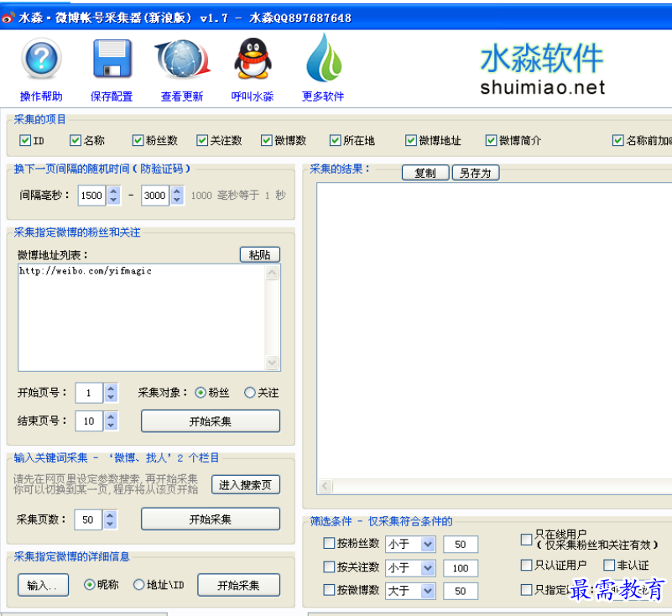Select the 地址\ID radio button

[139, 585]
